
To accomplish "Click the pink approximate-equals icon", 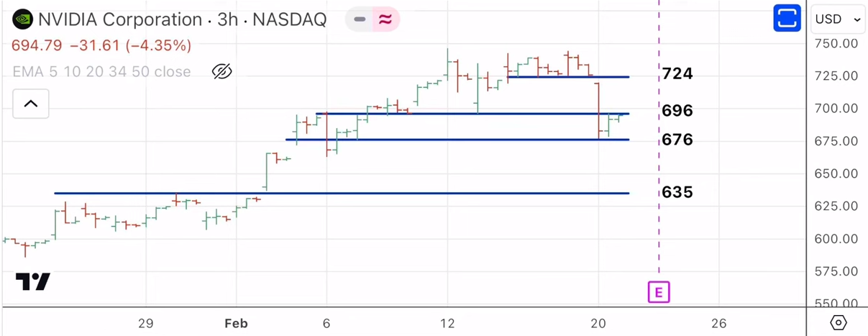I will [385, 19].
